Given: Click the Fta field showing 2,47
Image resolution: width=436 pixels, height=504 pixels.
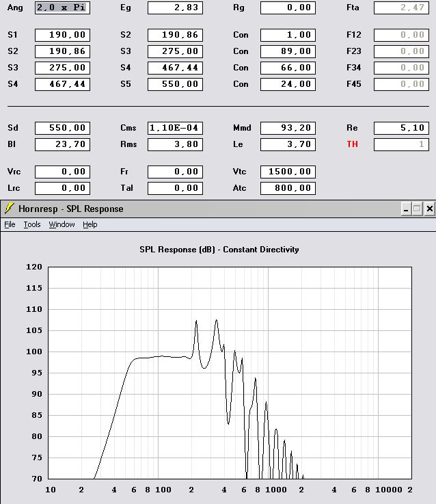Looking at the screenshot, I should (401, 8).
